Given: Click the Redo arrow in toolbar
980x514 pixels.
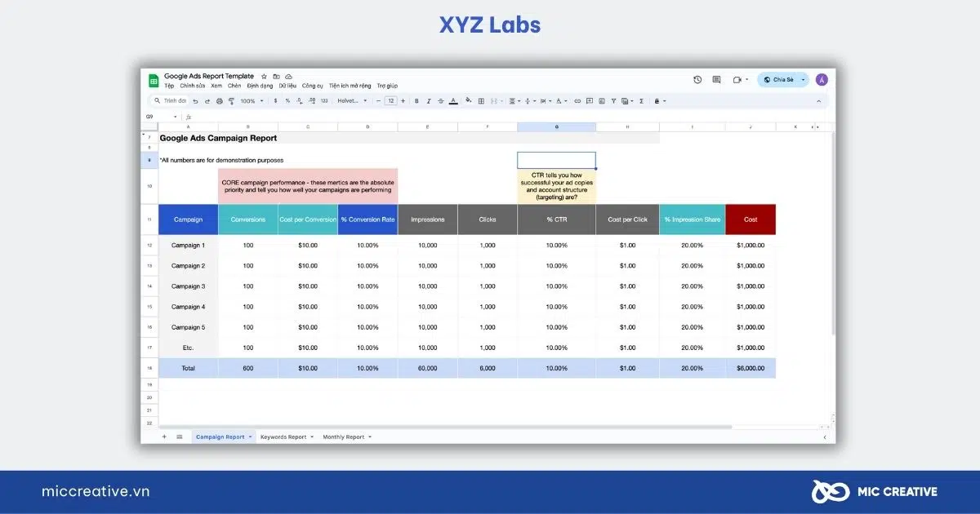Looking at the screenshot, I should coord(207,101).
